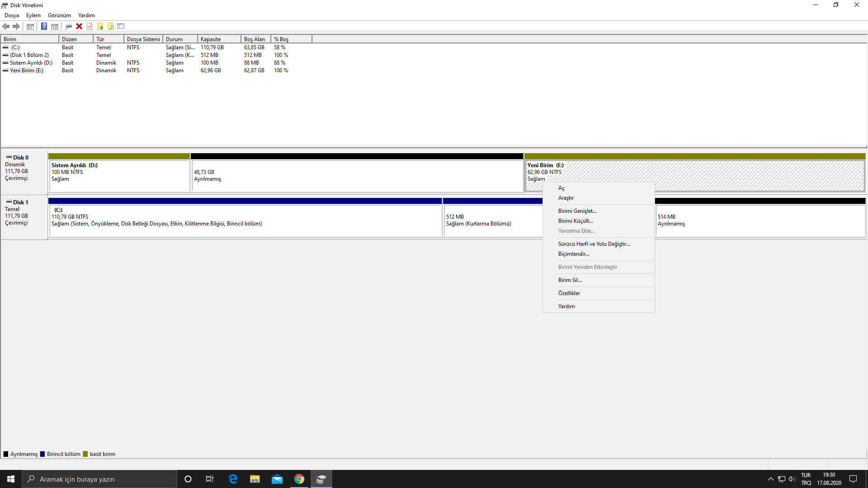Click the folder with magnifier icon
This screenshot has height=488, width=868.
[x=110, y=26]
